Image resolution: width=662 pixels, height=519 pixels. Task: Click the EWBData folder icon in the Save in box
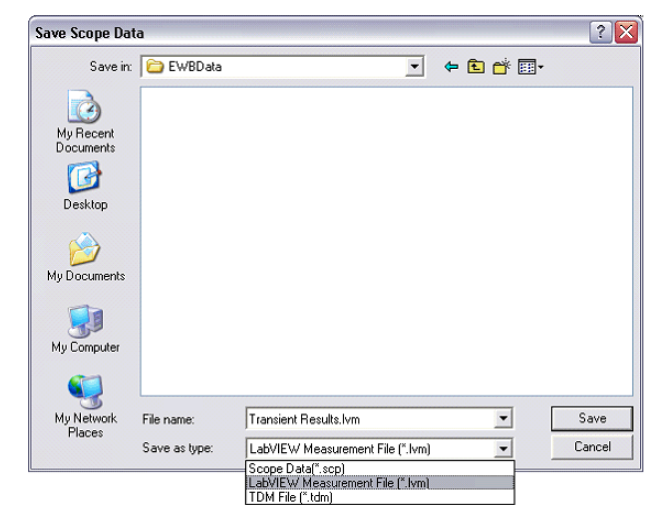(x=155, y=66)
